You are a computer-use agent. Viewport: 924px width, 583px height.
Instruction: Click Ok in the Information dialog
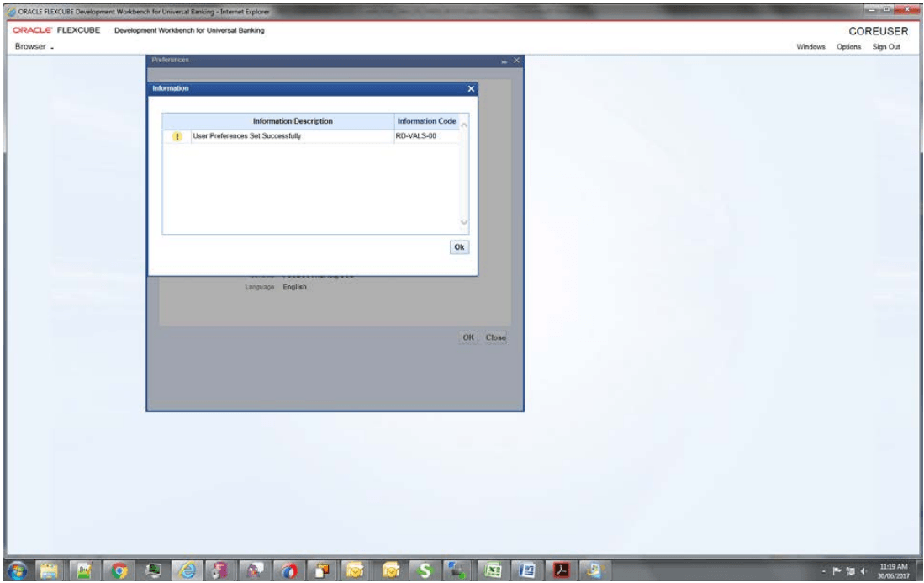point(459,247)
